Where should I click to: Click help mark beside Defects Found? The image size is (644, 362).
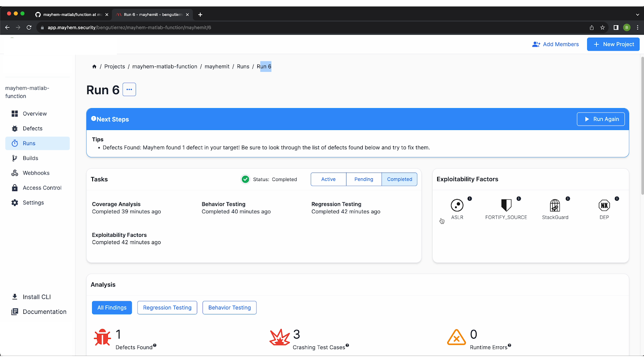click(155, 346)
